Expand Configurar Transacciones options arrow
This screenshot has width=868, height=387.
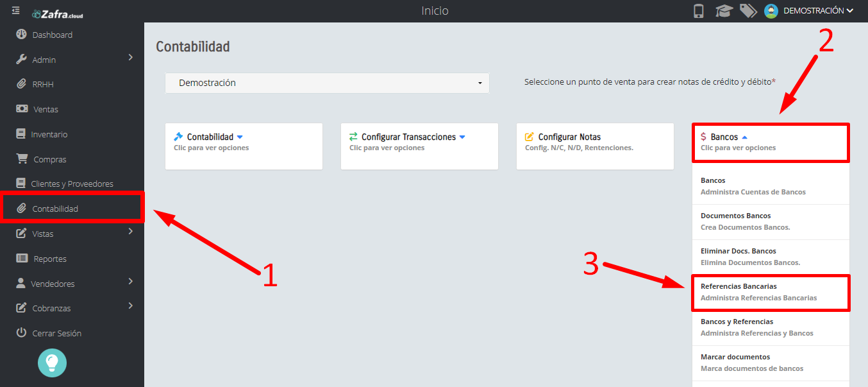462,137
